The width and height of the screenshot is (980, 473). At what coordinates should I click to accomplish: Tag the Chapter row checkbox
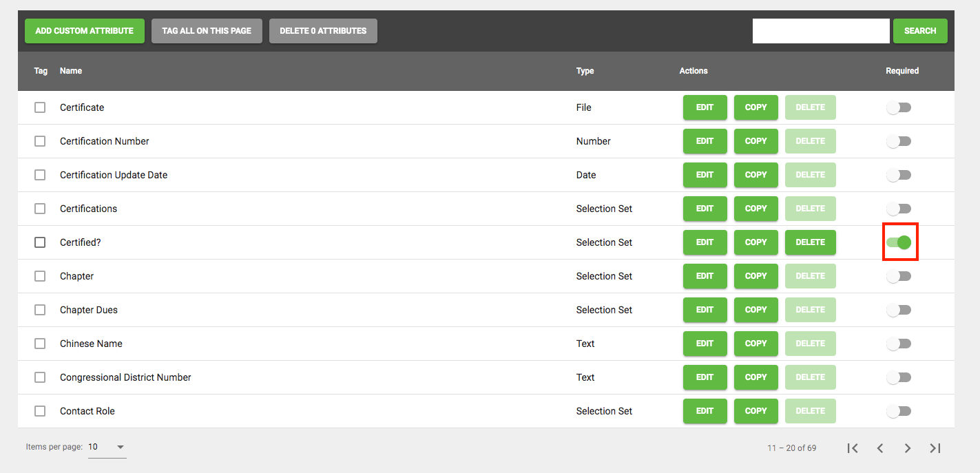point(40,276)
